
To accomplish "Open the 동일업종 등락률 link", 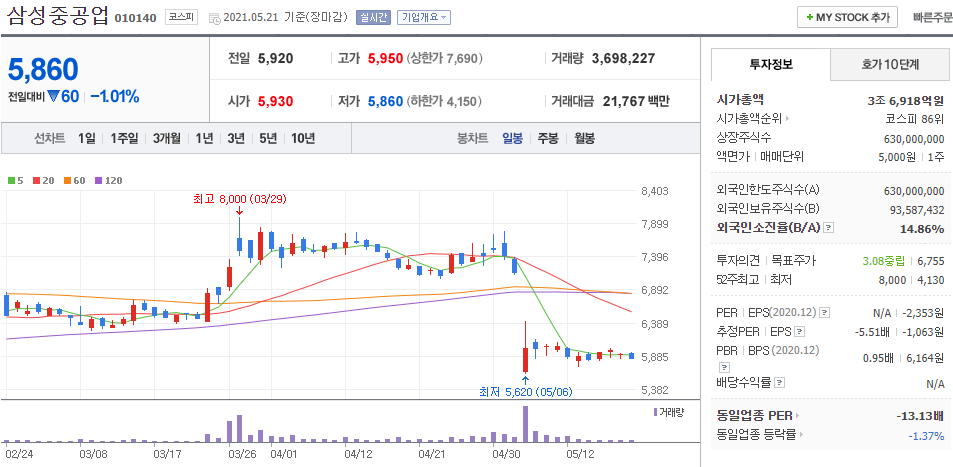I will [x=760, y=435].
